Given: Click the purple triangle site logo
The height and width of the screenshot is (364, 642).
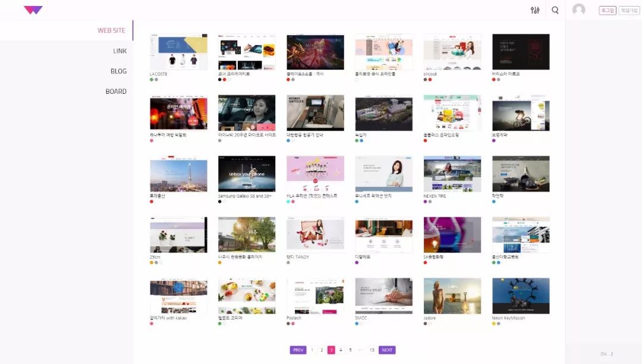Looking at the screenshot, I should (33, 10).
